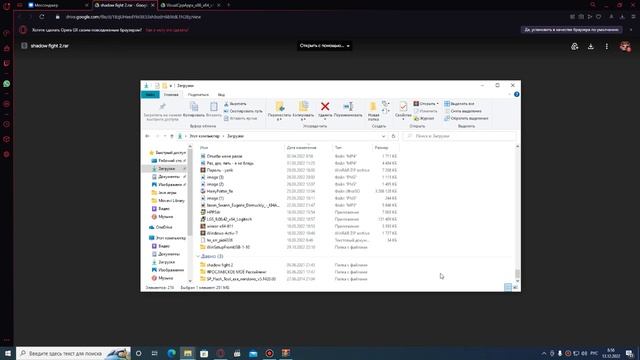
Task: Click the Explorer up-one-level arrow
Action: (172, 136)
